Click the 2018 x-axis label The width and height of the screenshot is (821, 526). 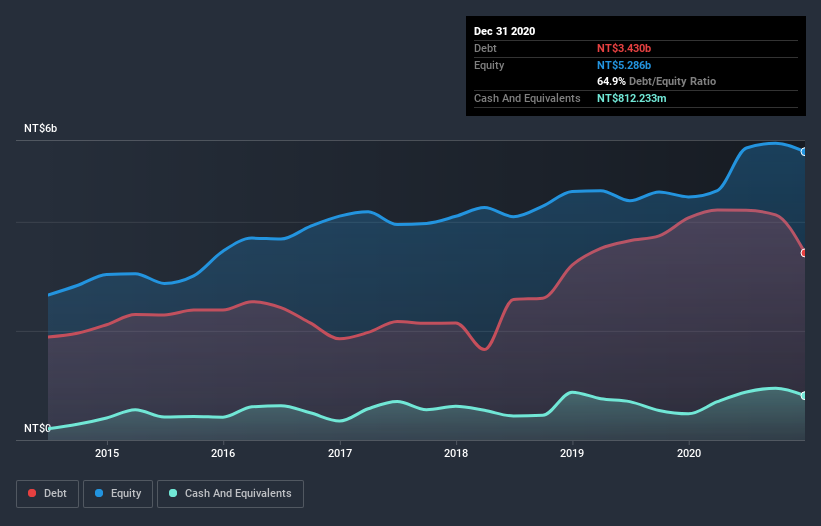[456, 453]
